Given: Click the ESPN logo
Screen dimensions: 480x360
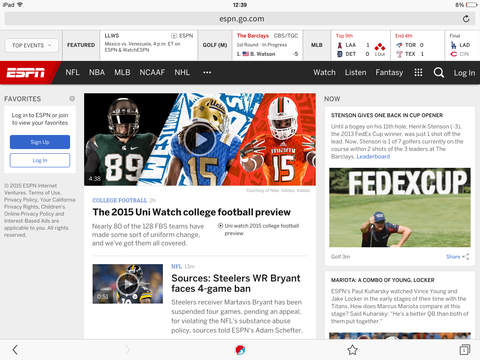Looking at the screenshot, I should (x=26, y=72).
